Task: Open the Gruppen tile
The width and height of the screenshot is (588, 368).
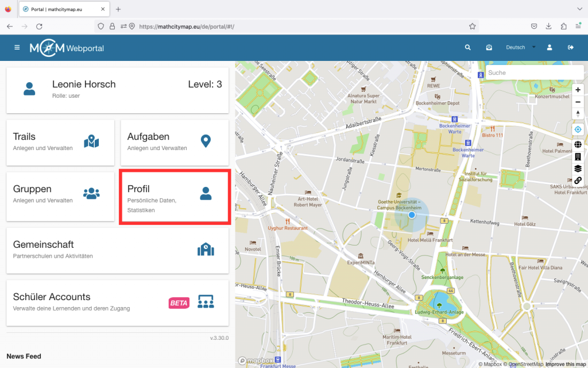Action: click(60, 194)
